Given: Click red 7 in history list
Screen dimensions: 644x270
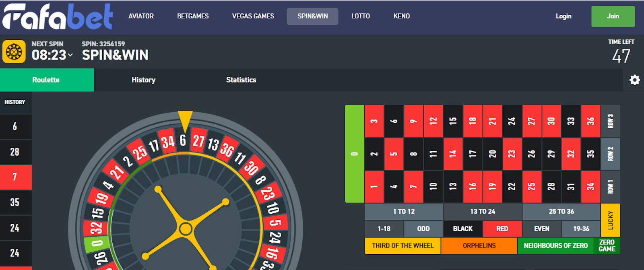Looking at the screenshot, I should pyautogui.click(x=16, y=177).
